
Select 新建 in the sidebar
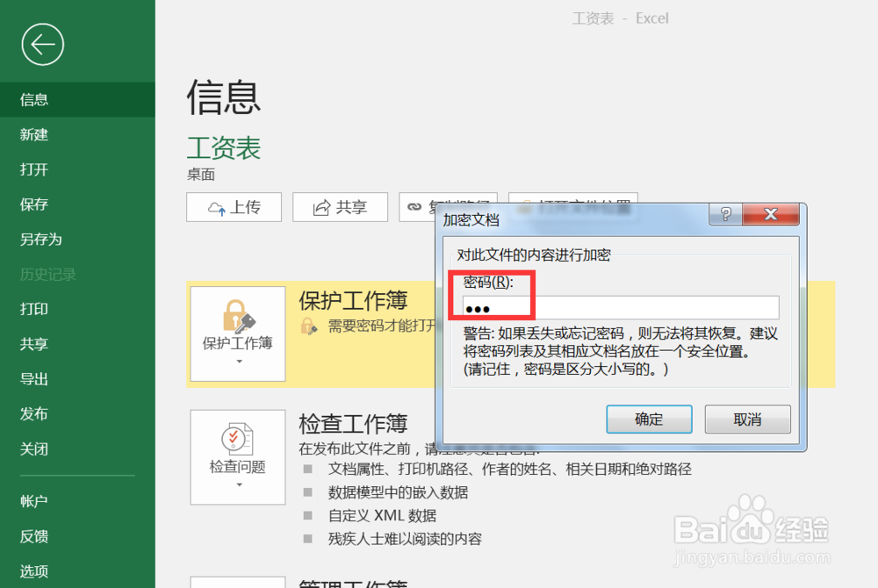[33, 134]
